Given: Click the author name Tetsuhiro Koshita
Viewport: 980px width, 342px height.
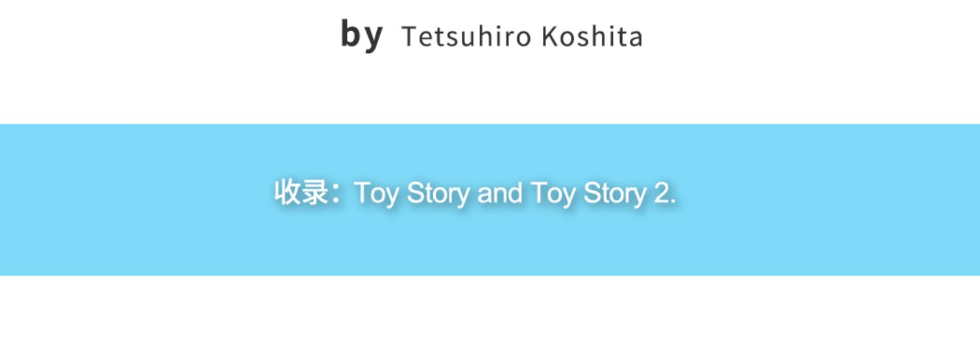Looking at the screenshot, I should [521, 37].
